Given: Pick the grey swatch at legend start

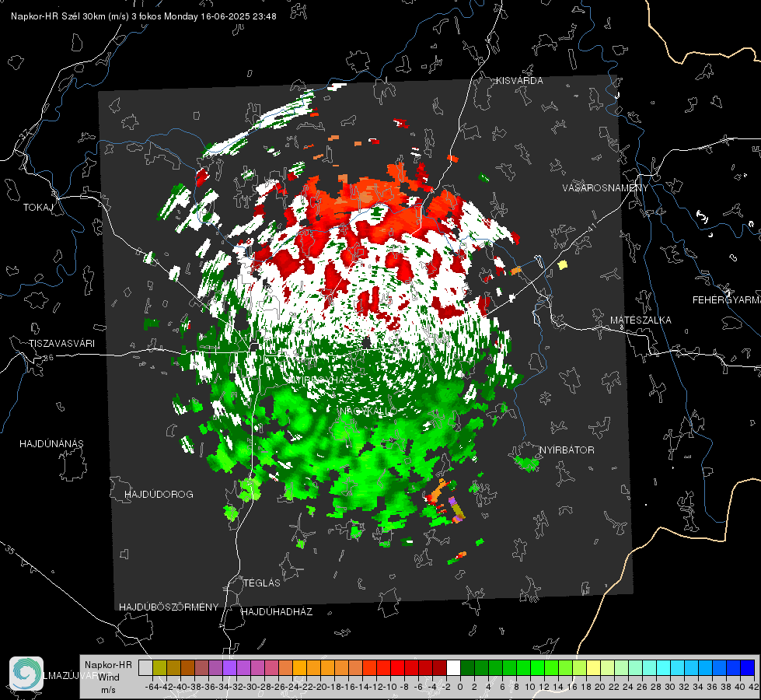Looking at the screenshot, I should pyautogui.click(x=145, y=667).
